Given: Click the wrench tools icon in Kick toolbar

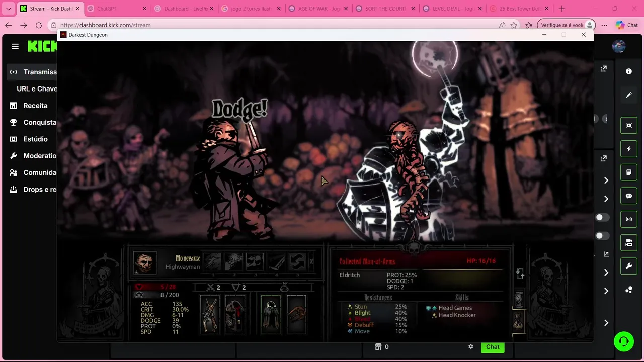Looking at the screenshot, I should point(629,266).
